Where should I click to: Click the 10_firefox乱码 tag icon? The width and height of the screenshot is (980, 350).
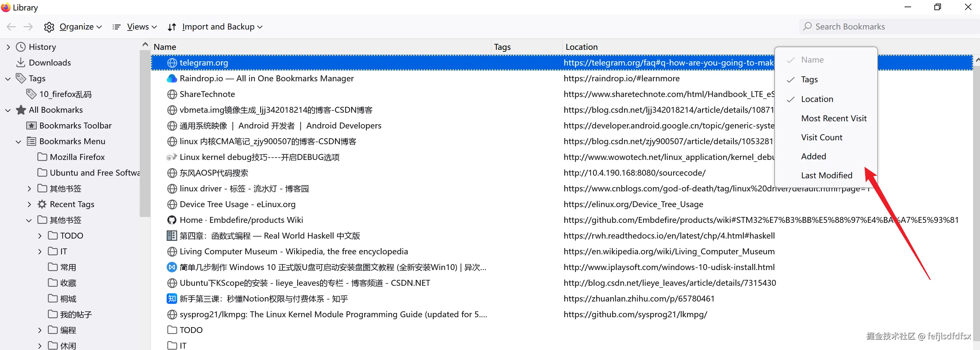(x=31, y=94)
